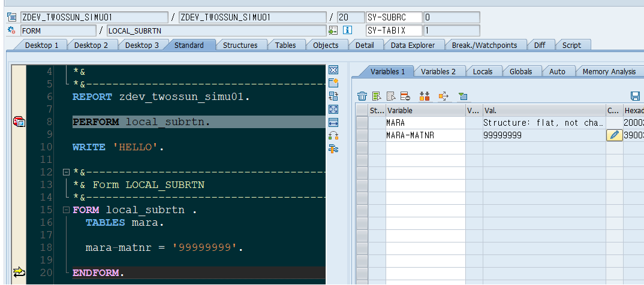The height and width of the screenshot is (285, 644).
Task: Click the pencil change-value icon for MARA-MATNR
Action: (x=615, y=135)
